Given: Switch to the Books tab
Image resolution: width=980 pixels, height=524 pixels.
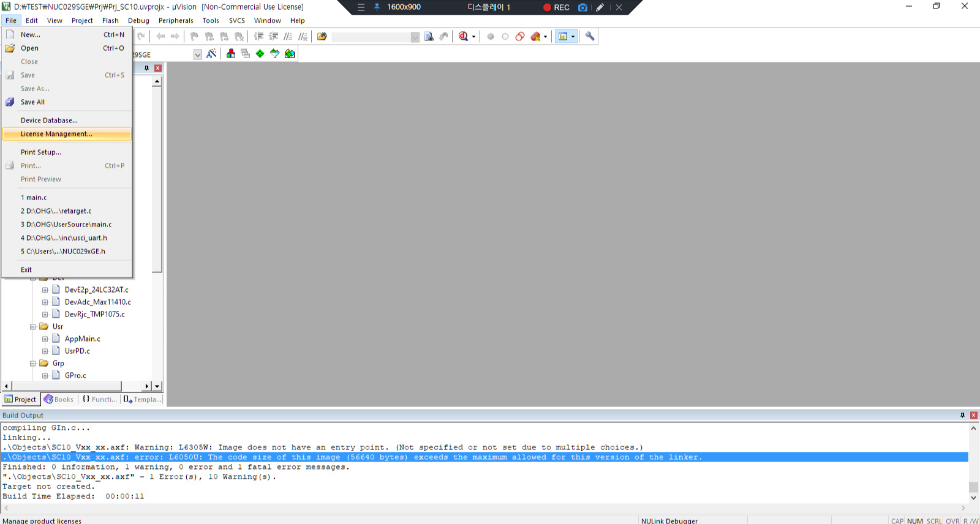Looking at the screenshot, I should [x=59, y=399].
